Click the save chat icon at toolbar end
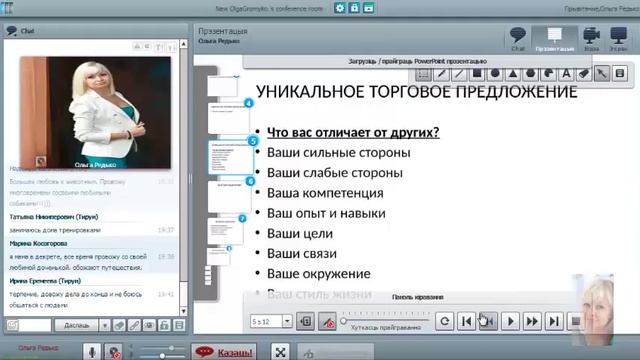The width and height of the screenshot is (640, 360). point(179,325)
